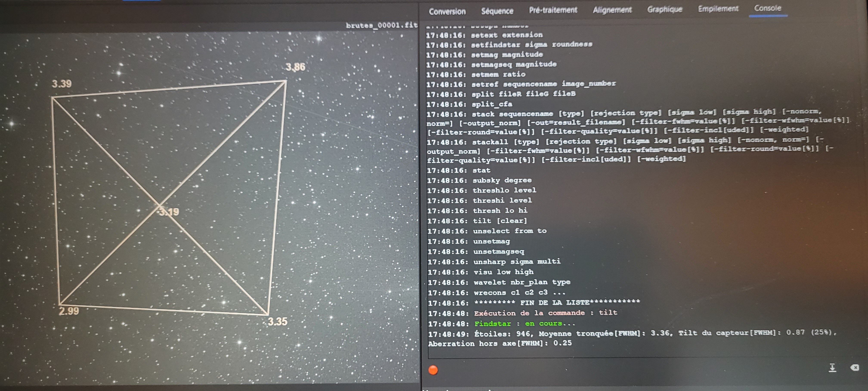Save the console log with download icon

[x=832, y=367]
